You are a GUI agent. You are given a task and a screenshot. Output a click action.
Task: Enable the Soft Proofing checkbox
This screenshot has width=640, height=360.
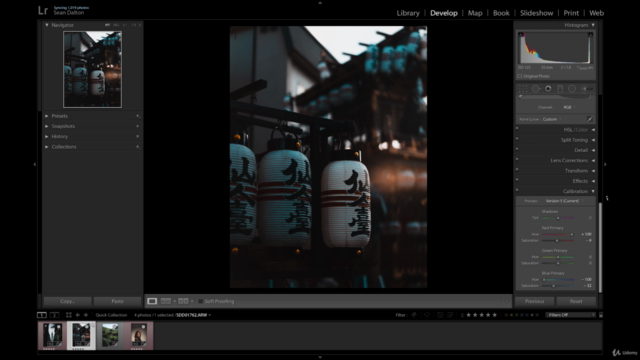200,301
